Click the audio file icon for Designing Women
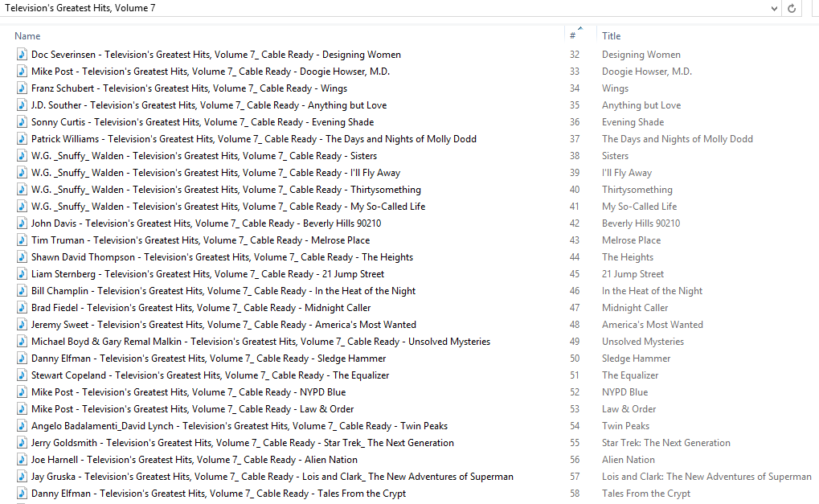 (22, 55)
